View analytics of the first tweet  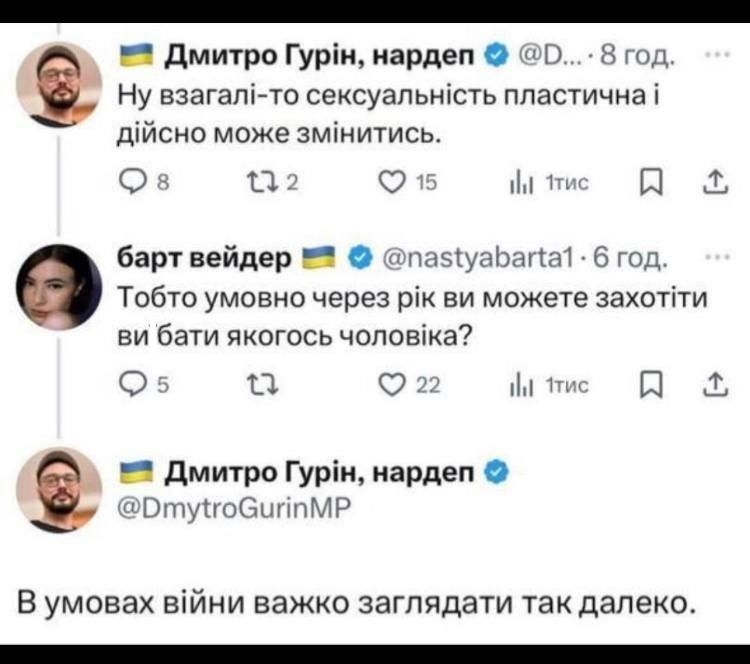518,182
